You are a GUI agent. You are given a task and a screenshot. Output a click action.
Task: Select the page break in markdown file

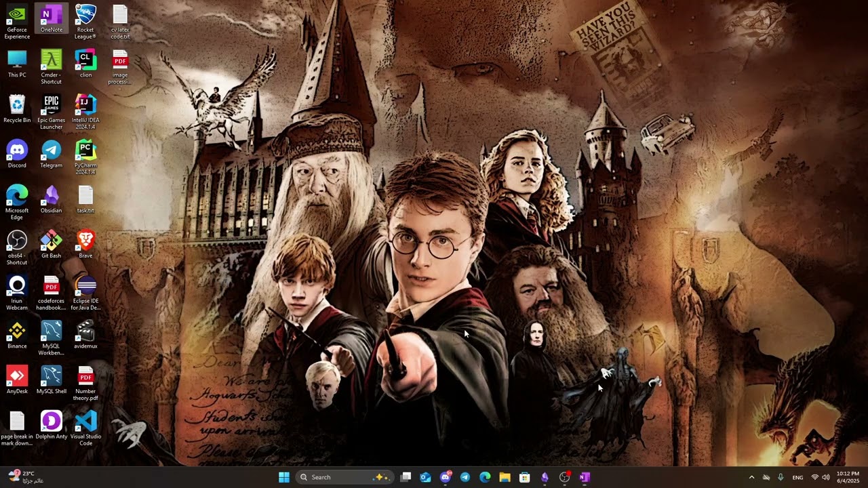point(17,429)
